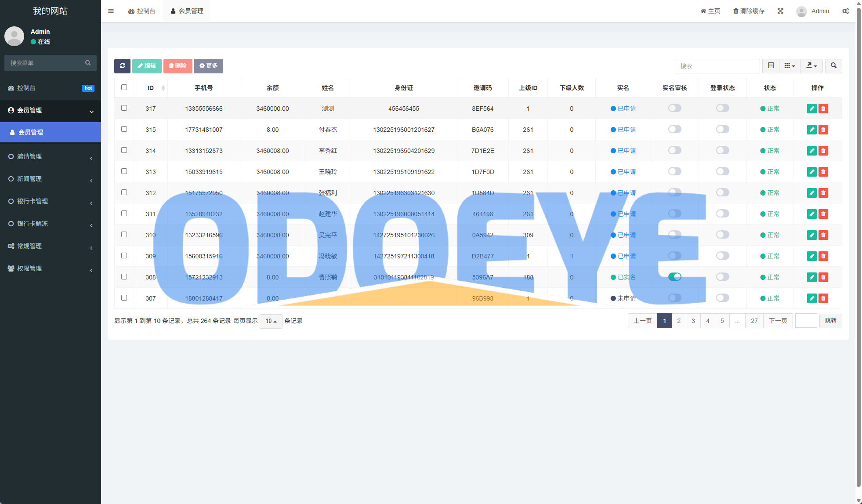Click the 更多 more button
The image size is (862, 504).
pyautogui.click(x=208, y=66)
